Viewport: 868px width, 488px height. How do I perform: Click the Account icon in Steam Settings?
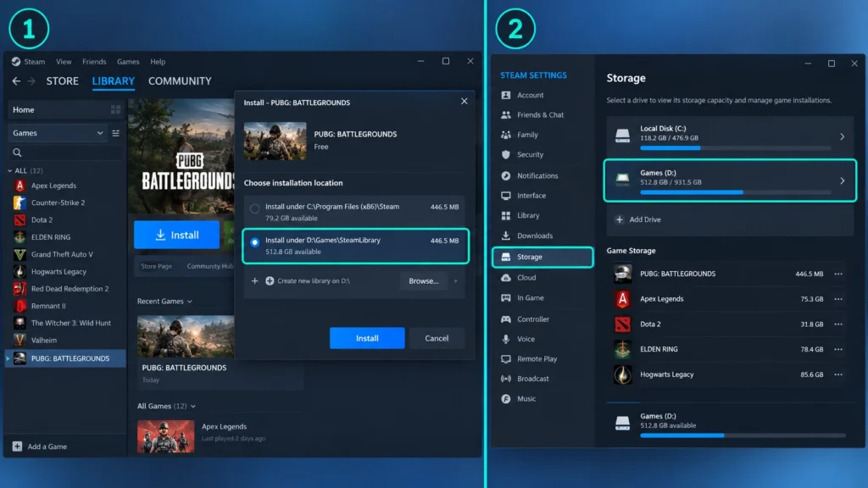tap(505, 95)
